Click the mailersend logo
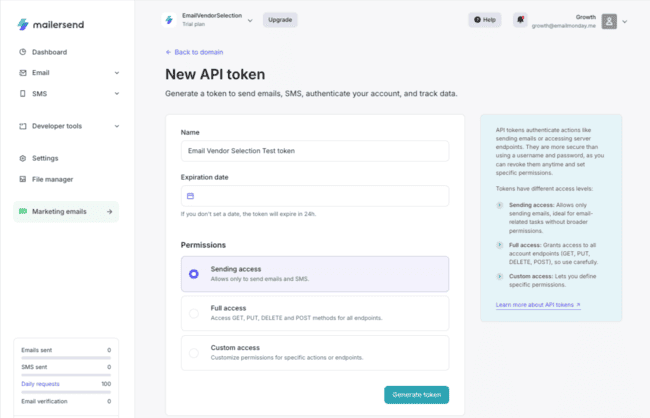The width and height of the screenshot is (650, 418). pyautogui.click(x=51, y=24)
